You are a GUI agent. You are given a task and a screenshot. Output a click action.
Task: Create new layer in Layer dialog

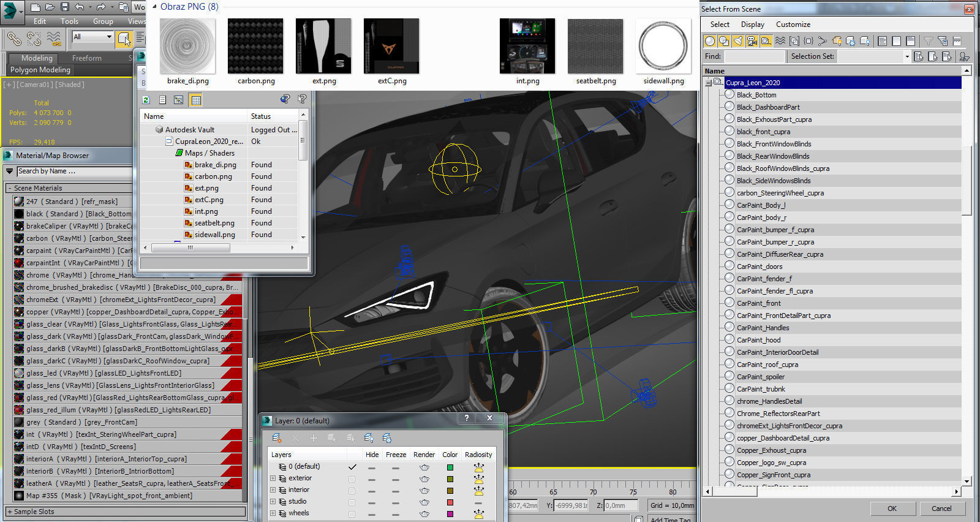point(277,438)
